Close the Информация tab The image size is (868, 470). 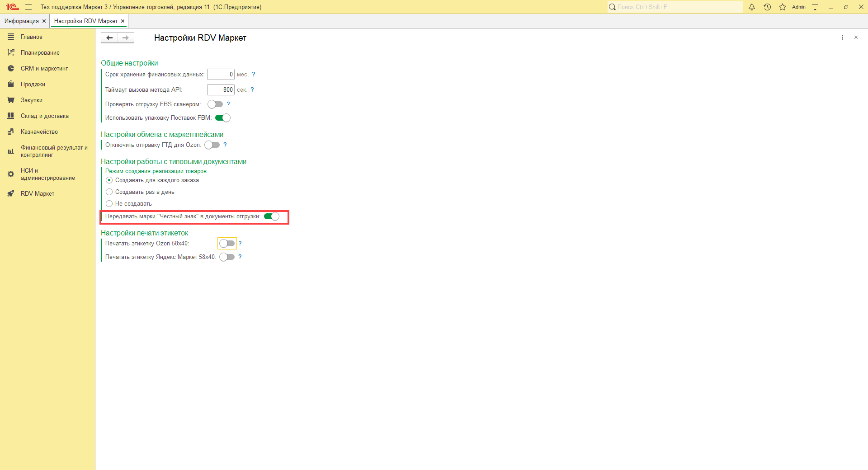coord(44,21)
